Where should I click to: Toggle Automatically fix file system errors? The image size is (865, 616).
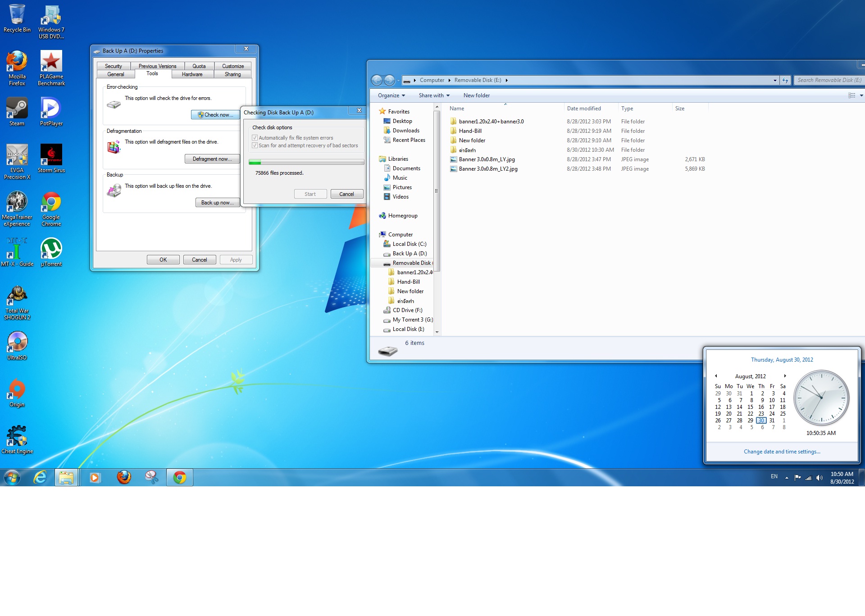pos(255,138)
